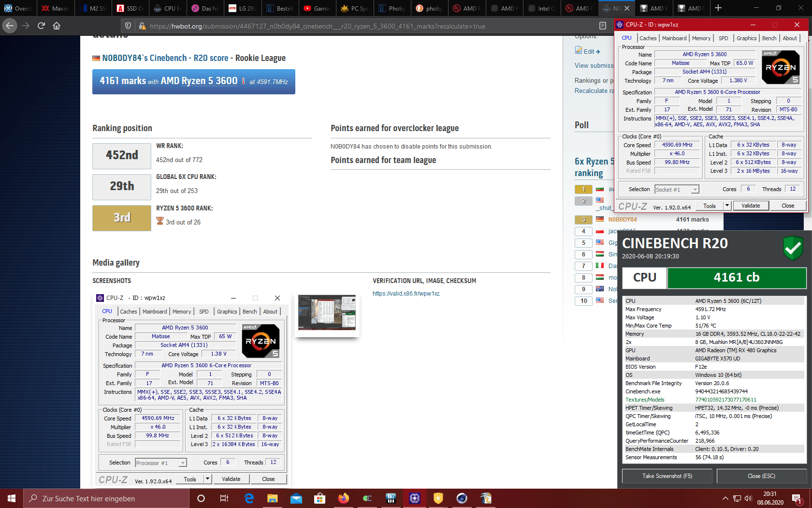
Task: Open the small screenshot thumbnail in media gallery
Action: [x=327, y=313]
